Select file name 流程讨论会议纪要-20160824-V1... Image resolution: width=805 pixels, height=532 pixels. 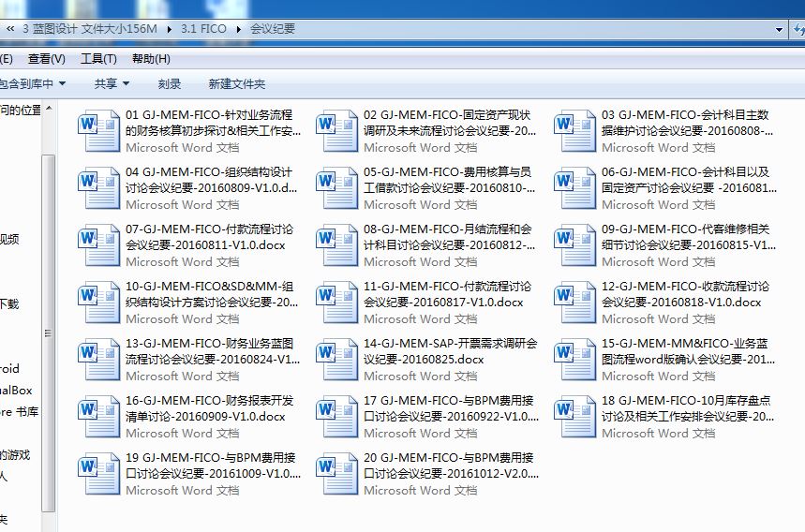tap(213, 359)
